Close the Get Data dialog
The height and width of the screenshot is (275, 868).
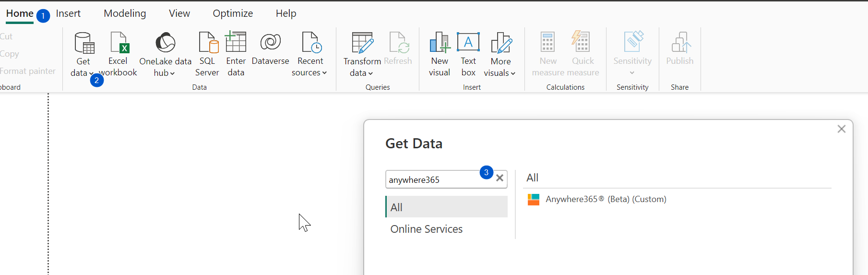(841, 129)
